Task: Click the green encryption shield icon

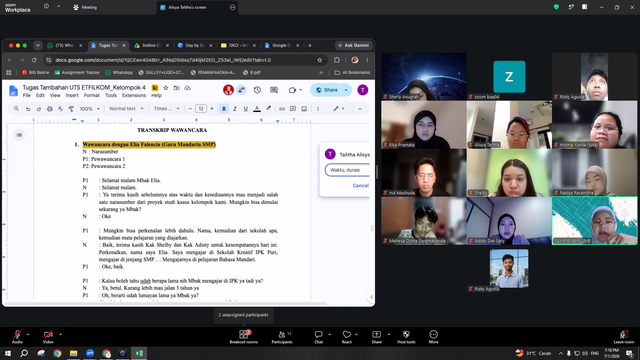Action: pyautogui.click(x=556, y=7)
